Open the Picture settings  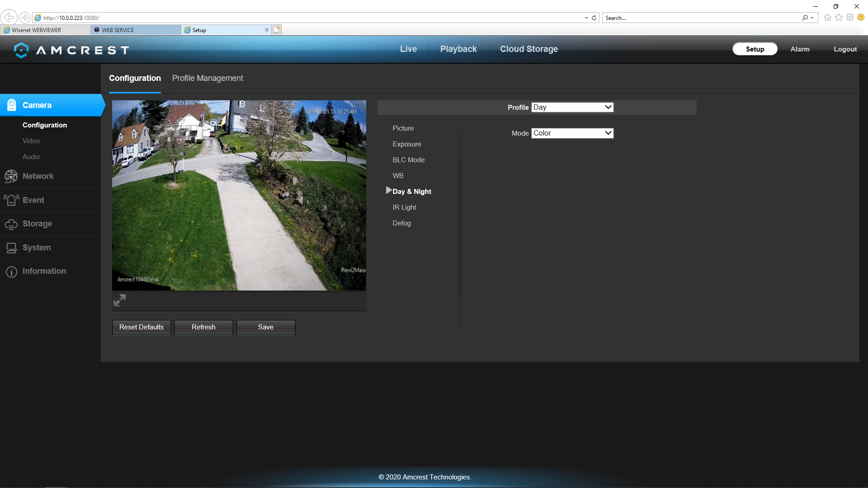(403, 128)
